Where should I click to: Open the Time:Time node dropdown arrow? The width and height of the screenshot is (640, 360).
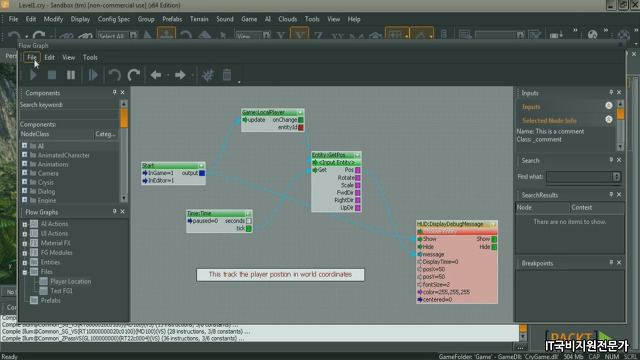pos(248,213)
